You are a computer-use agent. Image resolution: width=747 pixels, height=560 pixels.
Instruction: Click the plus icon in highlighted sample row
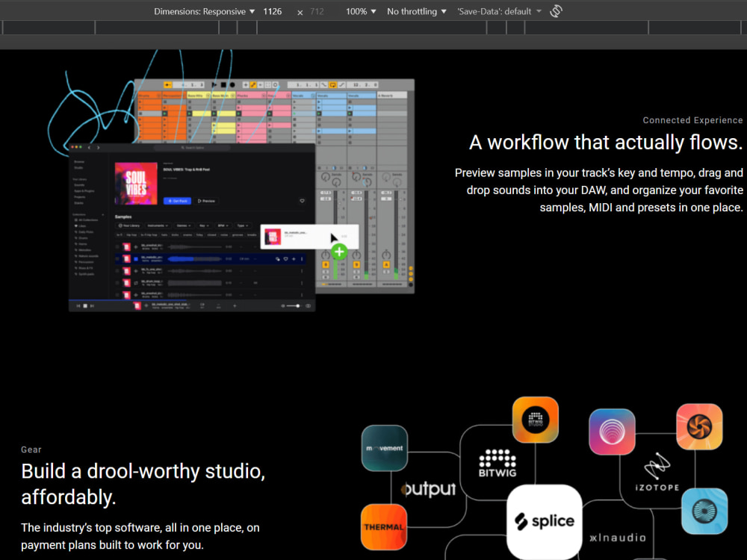[294, 259]
